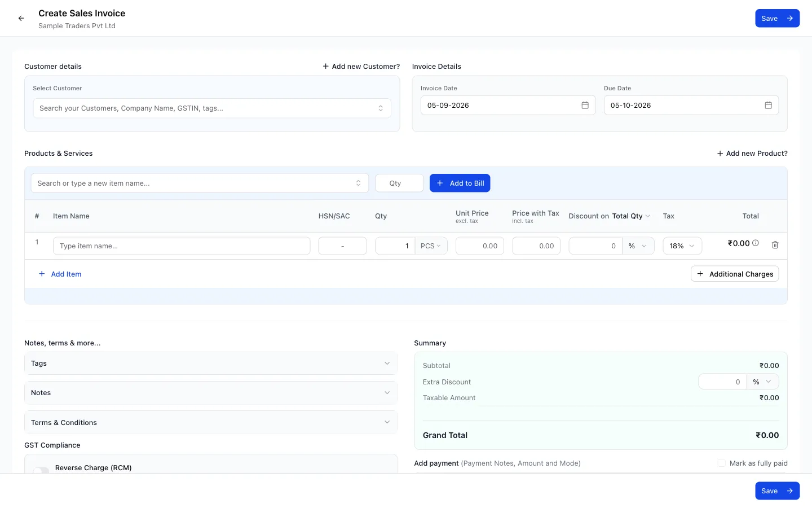Click the plus icon before Add Item

click(42, 274)
